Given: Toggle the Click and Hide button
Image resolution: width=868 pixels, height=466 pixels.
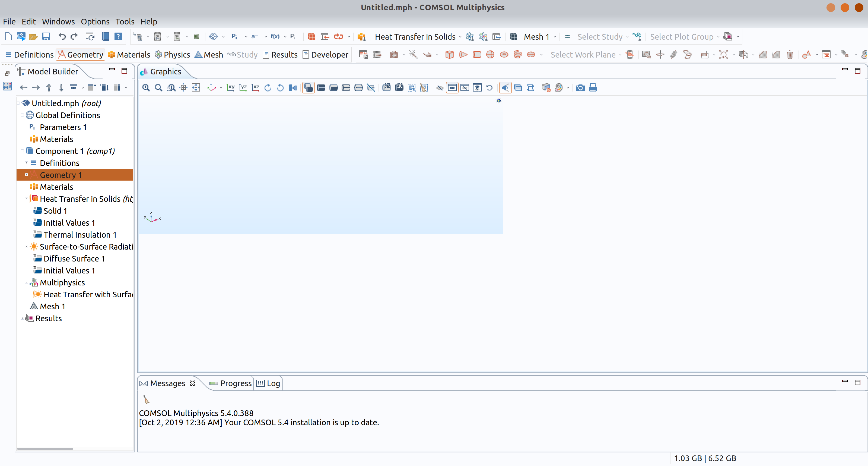Looking at the screenshot, I should point(440,88).
